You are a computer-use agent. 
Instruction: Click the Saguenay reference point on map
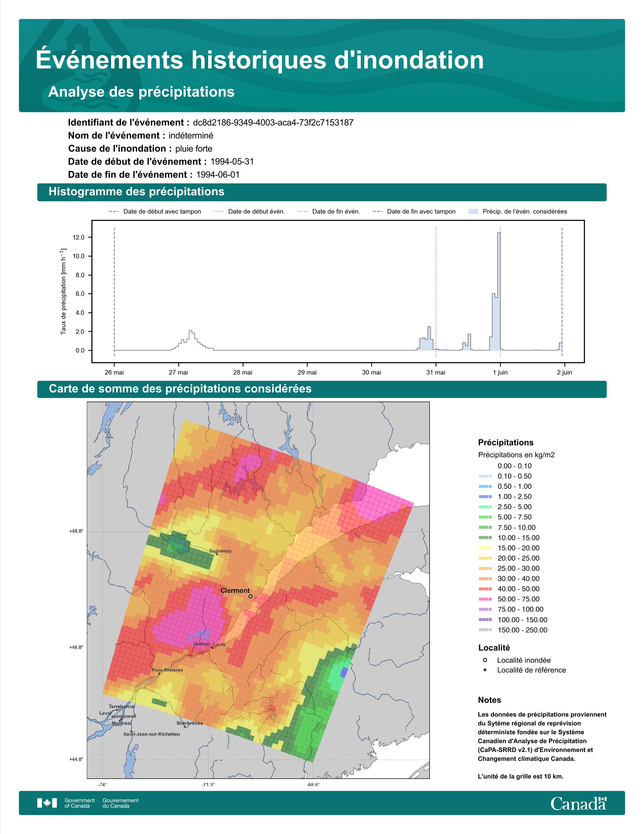click(x=217, y=554)
